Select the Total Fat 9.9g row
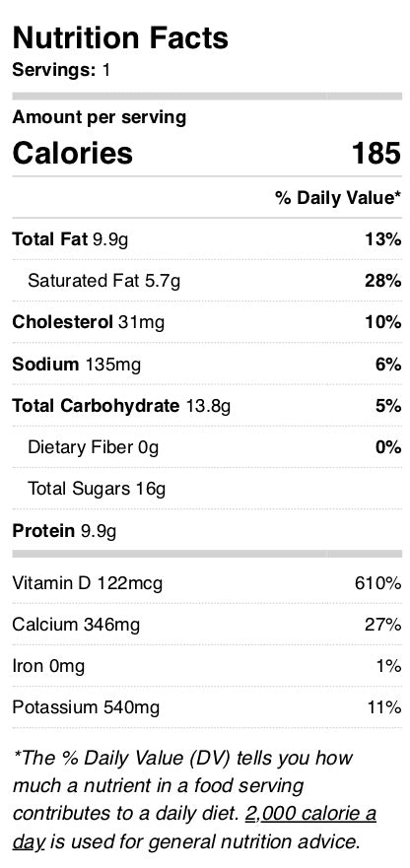The width and height of the screenshot is (410, 868). point(207,239)
